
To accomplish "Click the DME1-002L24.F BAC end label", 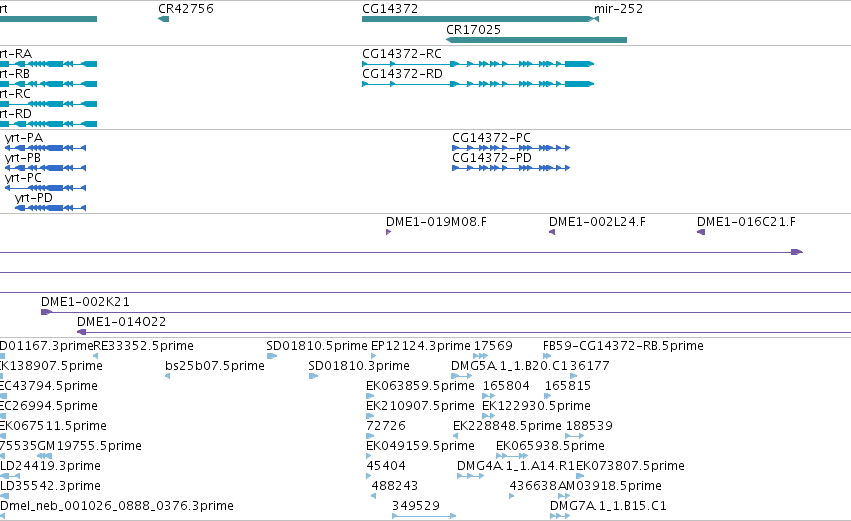I will point(597,222).
